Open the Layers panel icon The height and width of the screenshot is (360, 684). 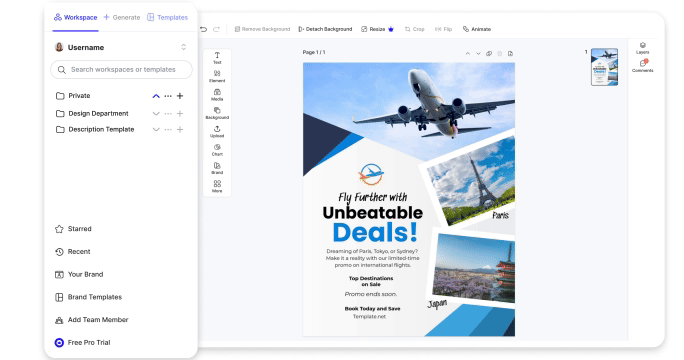pyautogui.click(x=643, y=48)
